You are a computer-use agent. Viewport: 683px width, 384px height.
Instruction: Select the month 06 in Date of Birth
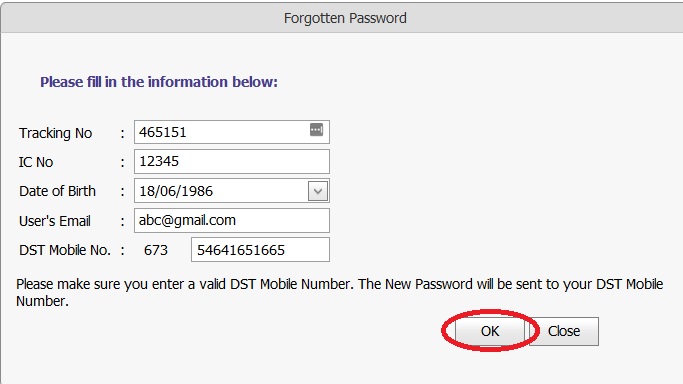(x=163, y=191)
